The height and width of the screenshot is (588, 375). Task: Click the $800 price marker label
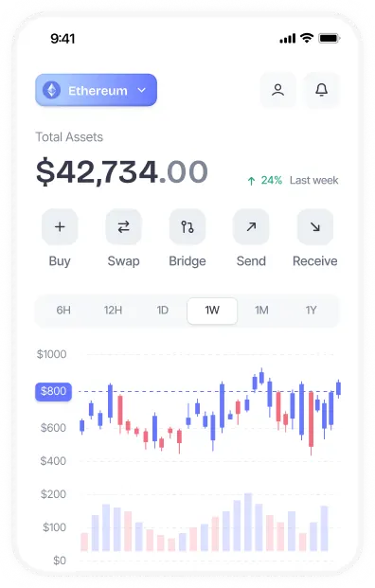click(53, 391)
